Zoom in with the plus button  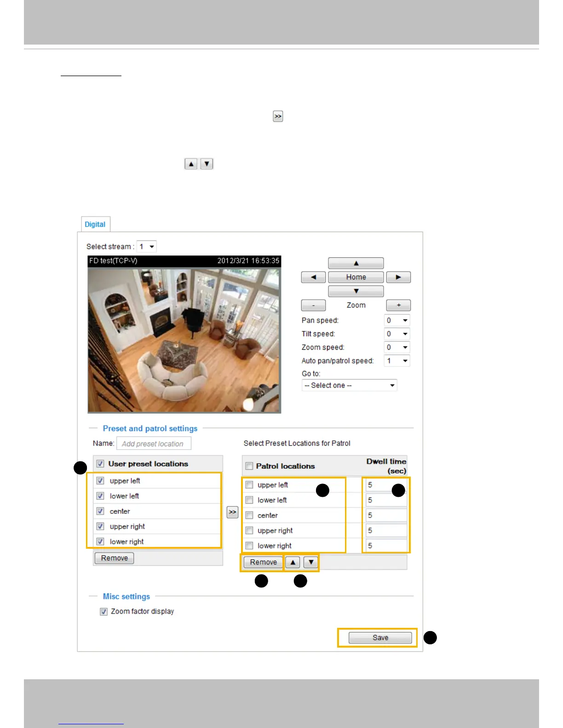398,305
